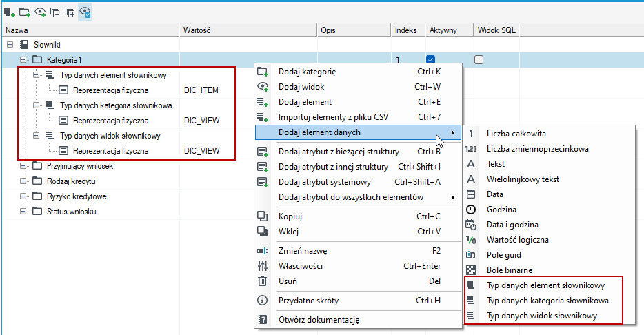Image resolution: width=644 pixels, height=335 pixels.
Task: Pick the Bole binarne type
Action: coord(550,270)
